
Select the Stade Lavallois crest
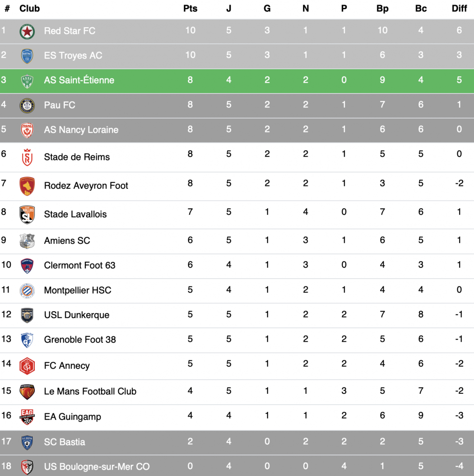(x=27, y=215)
